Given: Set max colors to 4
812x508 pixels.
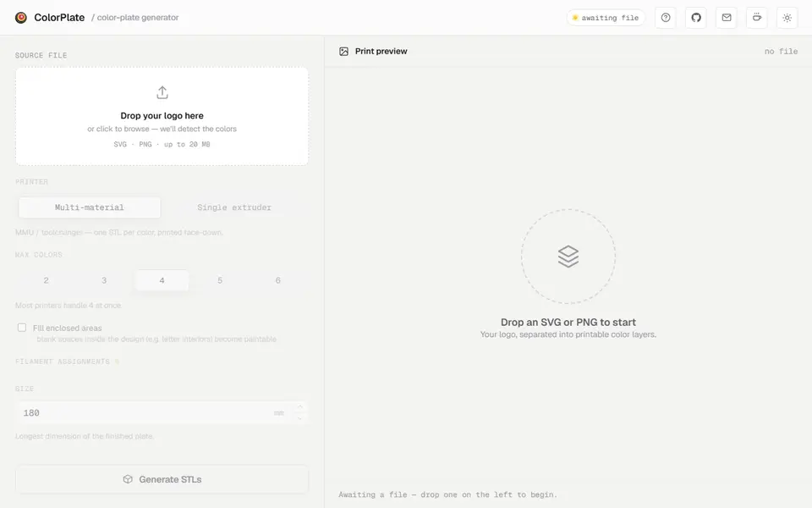Looking at the screenshot, I should 162,280.
